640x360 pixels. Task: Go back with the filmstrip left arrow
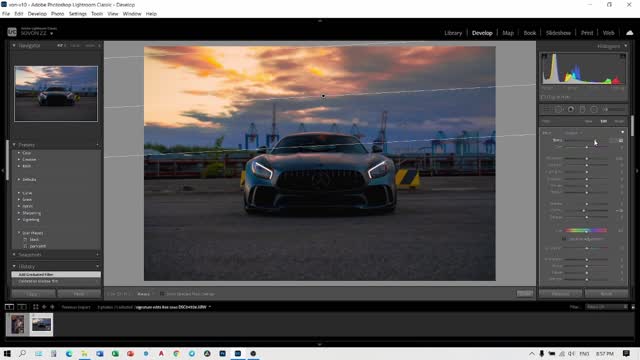coord(44,307)
